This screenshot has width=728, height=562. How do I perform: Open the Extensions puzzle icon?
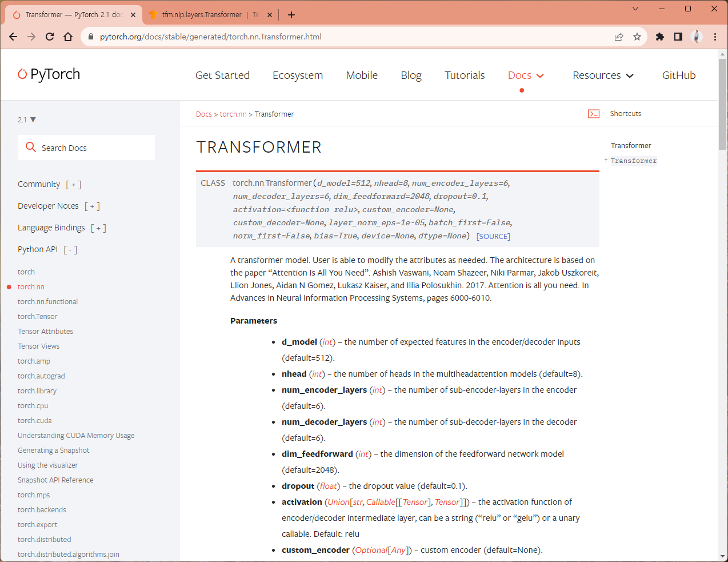(660, 37)
